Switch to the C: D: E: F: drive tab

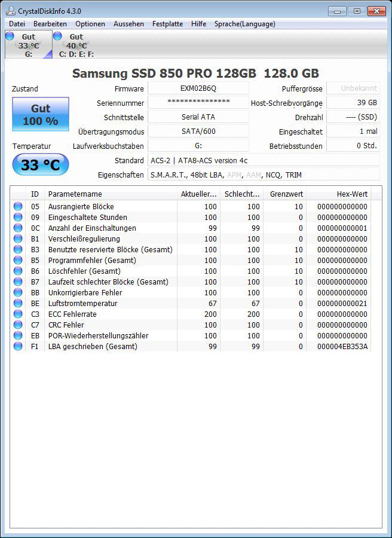(x=76, y=44)
